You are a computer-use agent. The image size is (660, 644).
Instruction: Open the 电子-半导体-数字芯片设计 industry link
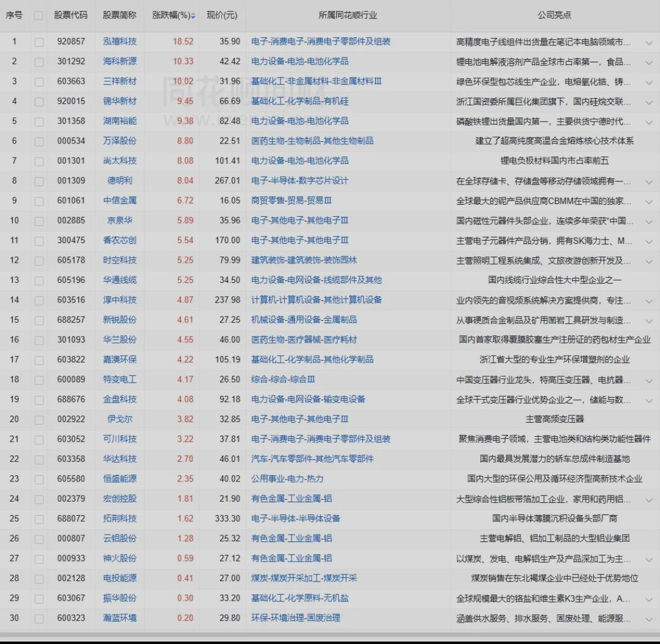click(x=299, y=181)
